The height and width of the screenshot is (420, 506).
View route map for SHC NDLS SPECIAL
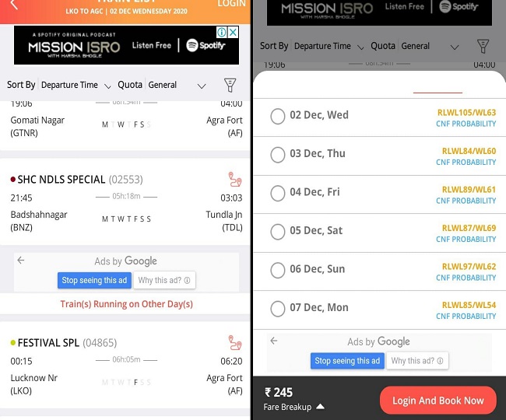click(234, 179)
